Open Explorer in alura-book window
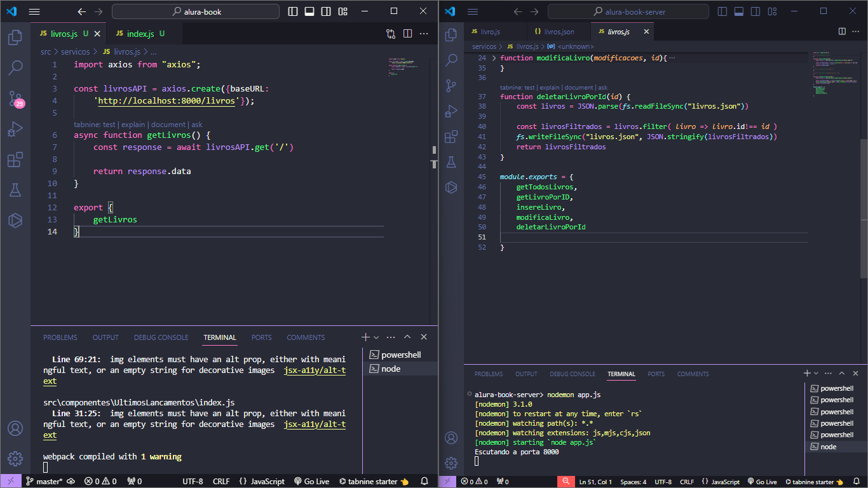The image size is (868, 488). [x=15, y=37]
